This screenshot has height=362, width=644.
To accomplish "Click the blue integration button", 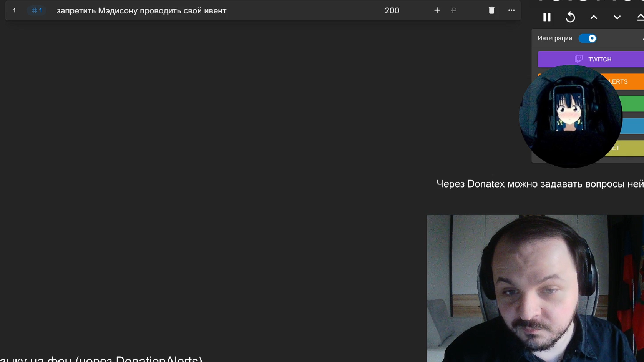I will (x=633, y=126).
